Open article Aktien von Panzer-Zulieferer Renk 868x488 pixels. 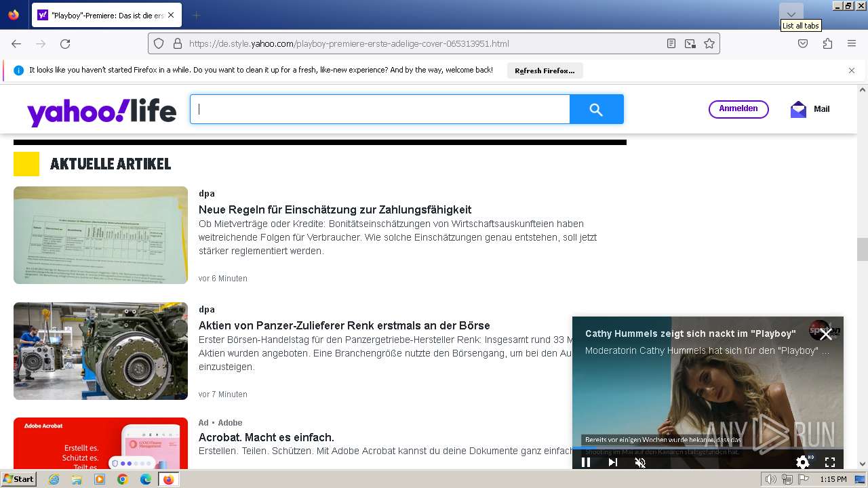344,325
